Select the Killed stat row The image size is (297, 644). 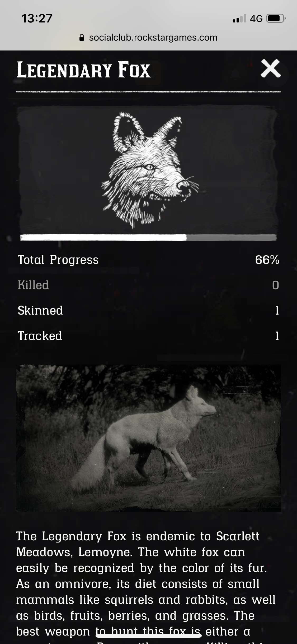pyautogui.click(x=148, y=285)
